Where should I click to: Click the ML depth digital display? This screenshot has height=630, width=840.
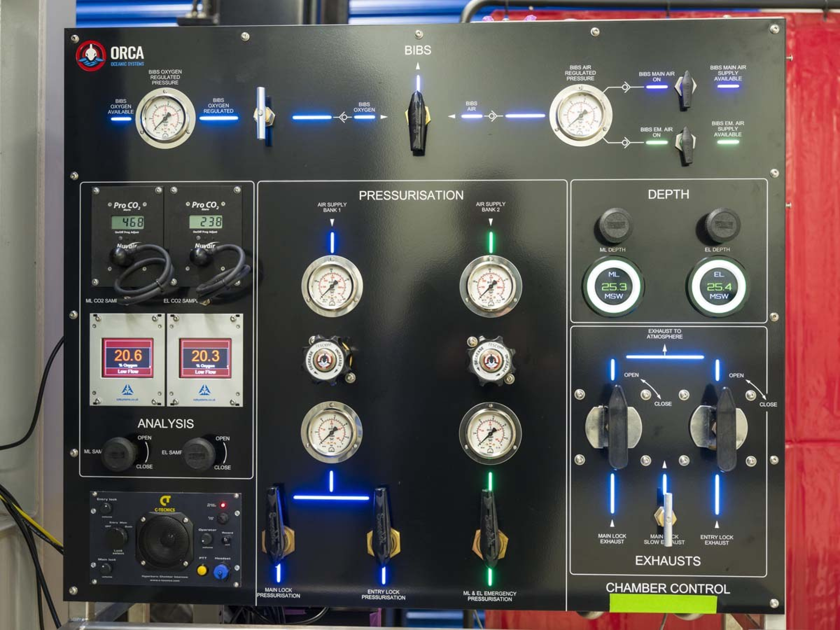point(614,286)
